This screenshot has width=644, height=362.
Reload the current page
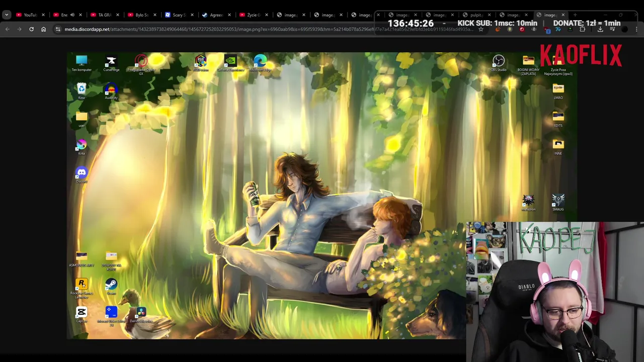31,29
